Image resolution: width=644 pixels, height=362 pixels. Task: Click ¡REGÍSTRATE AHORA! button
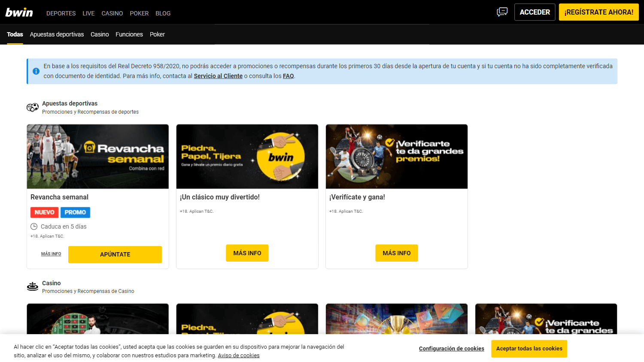point(598,12)
